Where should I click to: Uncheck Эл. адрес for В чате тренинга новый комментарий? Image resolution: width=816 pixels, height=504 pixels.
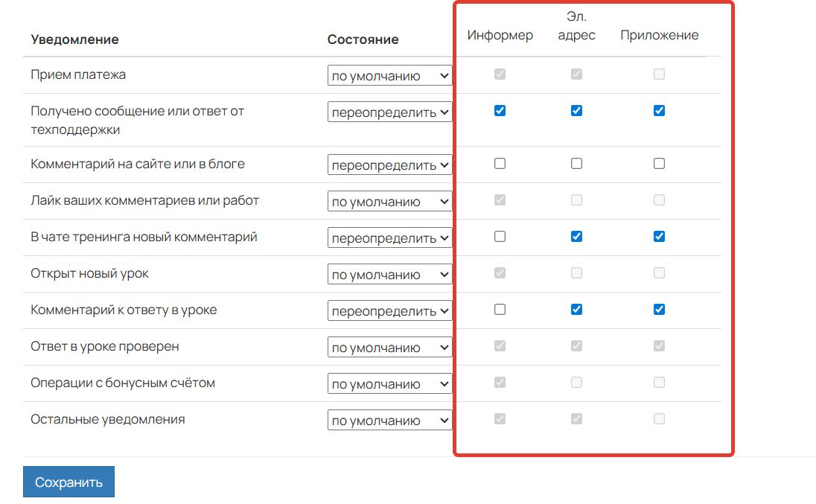pos(576,237)
